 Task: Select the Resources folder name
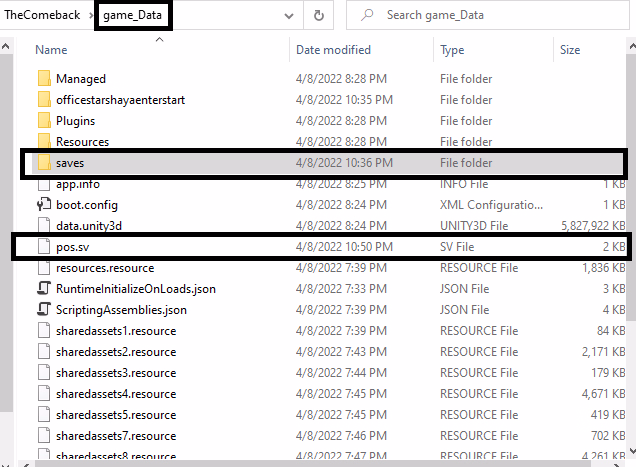[x=82, y=142]
